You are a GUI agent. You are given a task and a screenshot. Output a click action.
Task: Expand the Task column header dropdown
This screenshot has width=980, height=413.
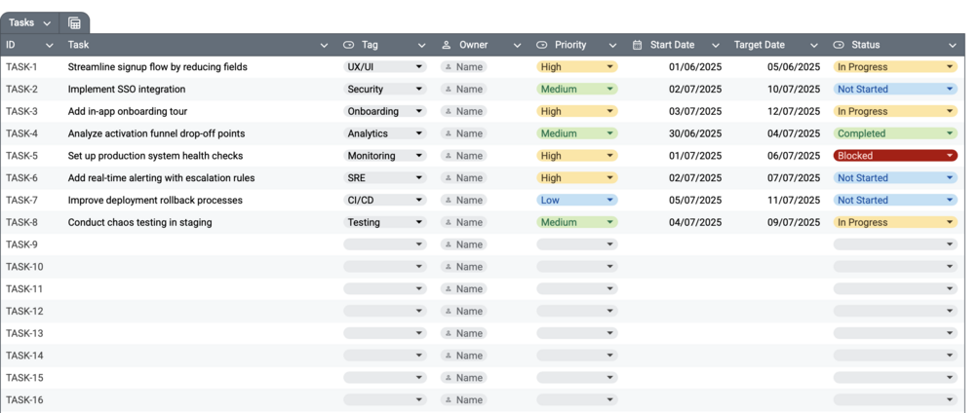click(325, 46)
